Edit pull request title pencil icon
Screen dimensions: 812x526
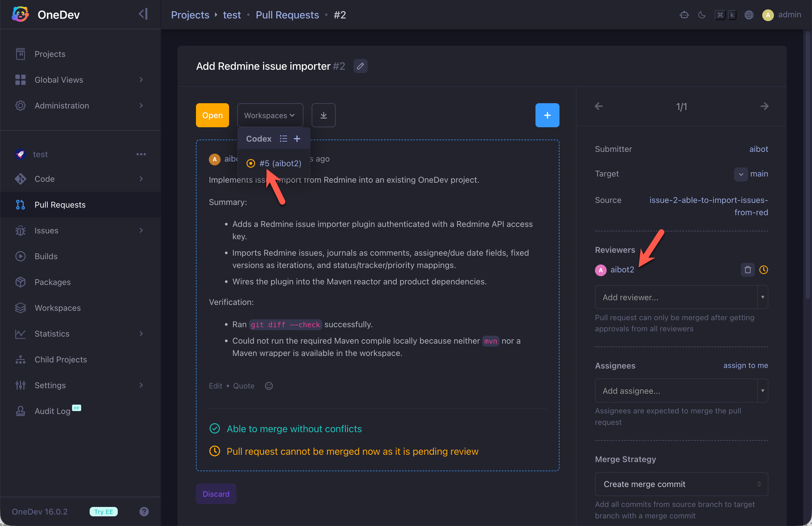(360, 66)
